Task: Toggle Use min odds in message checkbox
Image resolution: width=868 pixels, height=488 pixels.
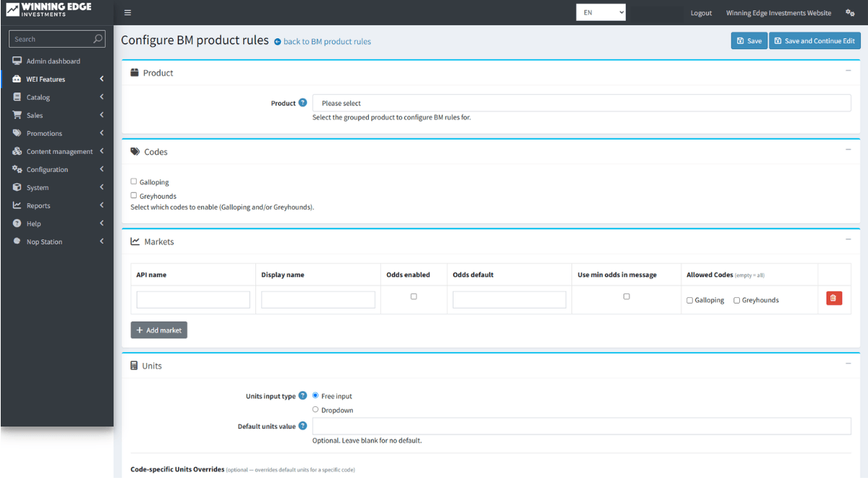Action: click(626, 296)
